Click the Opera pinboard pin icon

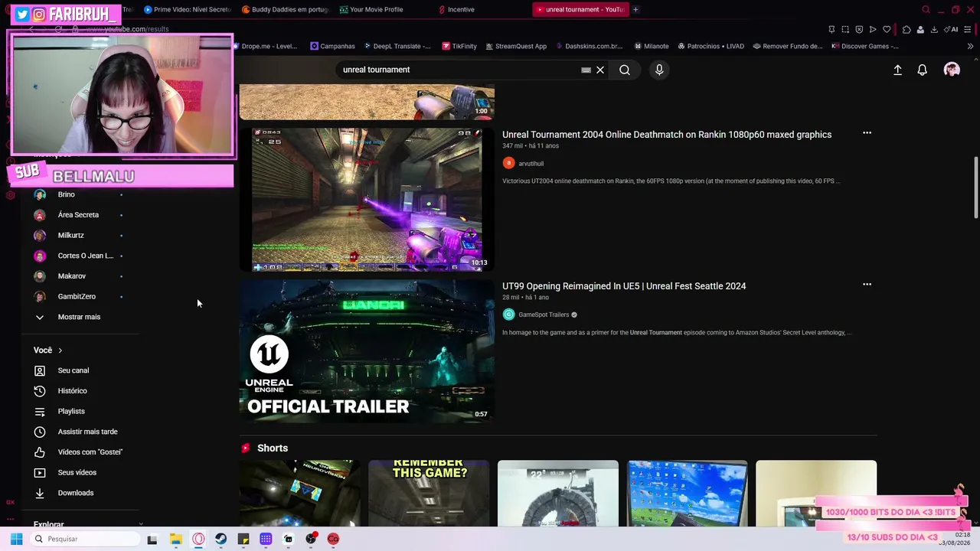click(x=831, y=29)
